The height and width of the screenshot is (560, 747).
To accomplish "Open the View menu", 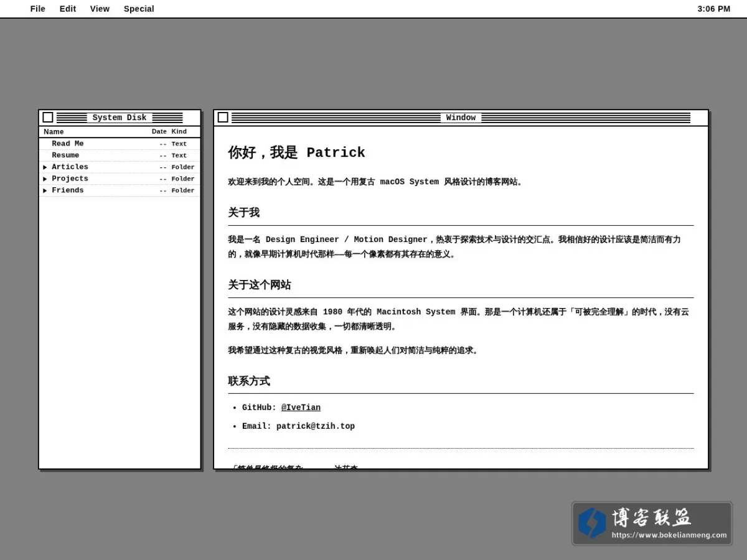I will (x=100, y=9).
